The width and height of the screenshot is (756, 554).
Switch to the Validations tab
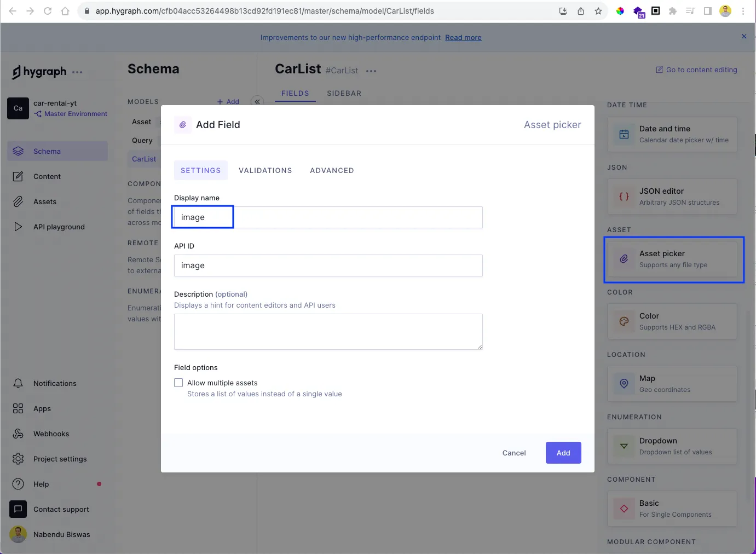[266, 170]
